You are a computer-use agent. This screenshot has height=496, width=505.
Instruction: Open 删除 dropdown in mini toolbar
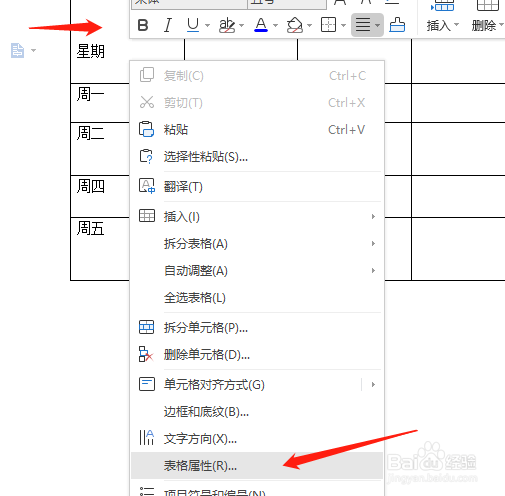coord(487,26)
